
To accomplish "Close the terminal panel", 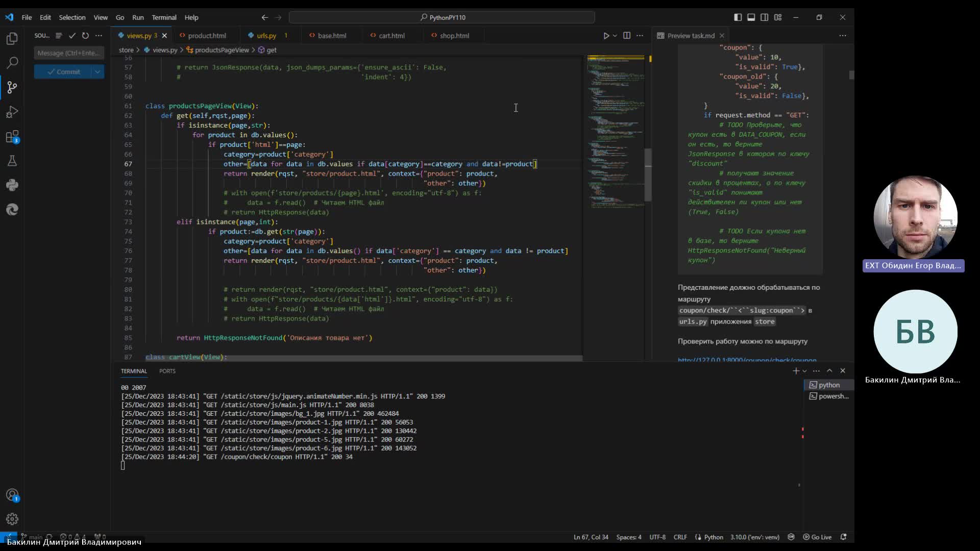I will click(843, 371).
